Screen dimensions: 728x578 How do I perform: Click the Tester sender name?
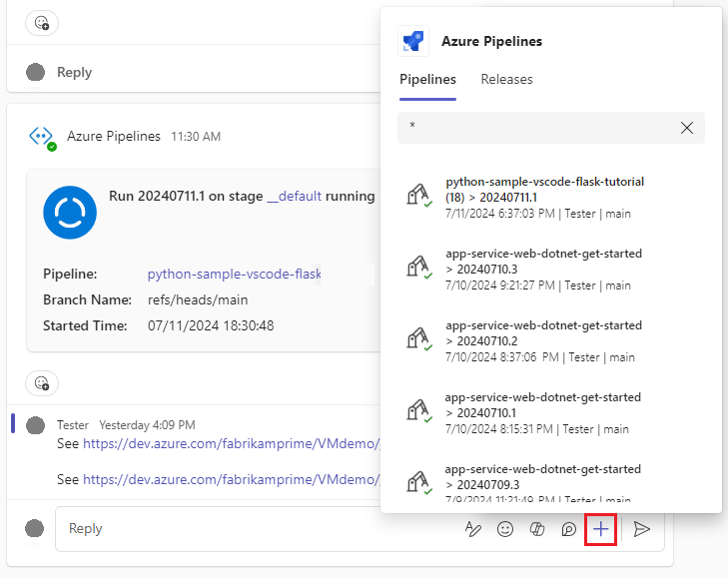tap(73, 425)
